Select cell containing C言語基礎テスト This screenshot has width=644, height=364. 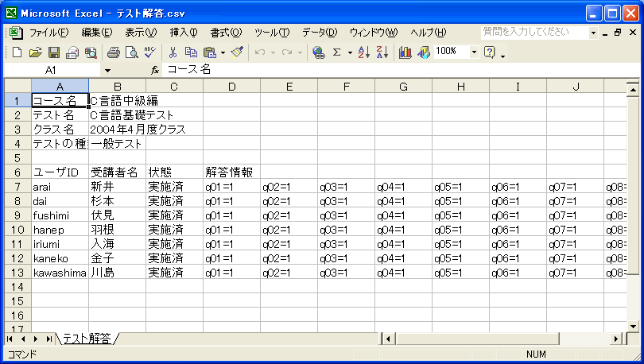coord(117,115)
